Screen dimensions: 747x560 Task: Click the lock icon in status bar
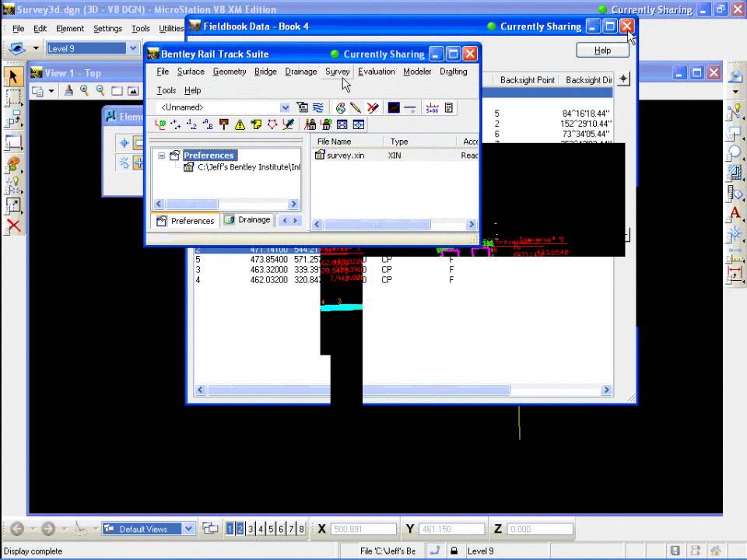pos(454,551)
